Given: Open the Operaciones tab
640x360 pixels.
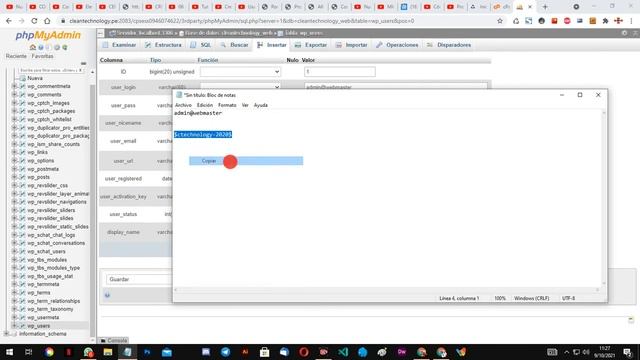Looking at the screenshot, I should 397,45.
